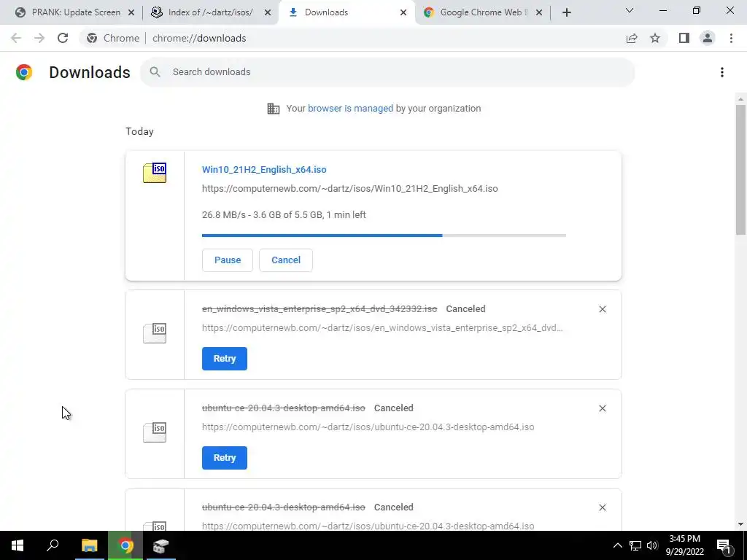Viewport: 747px width, 560px height.
Task: Reload the page with the refresh icon
Action: point(63,38)
